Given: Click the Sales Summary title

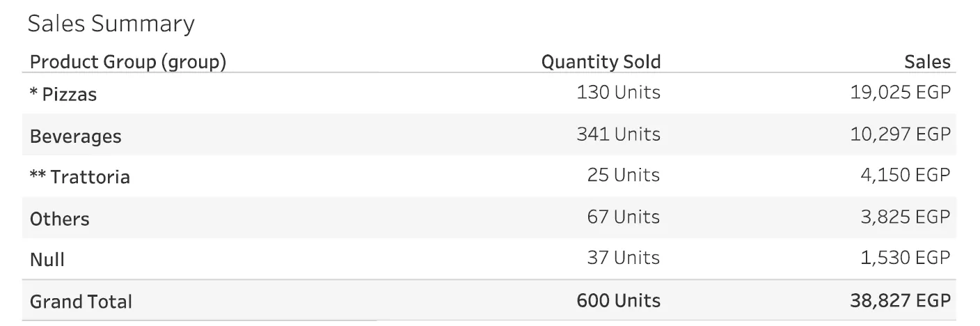Looking at the screenshot, I should click(x=111, y=24).
